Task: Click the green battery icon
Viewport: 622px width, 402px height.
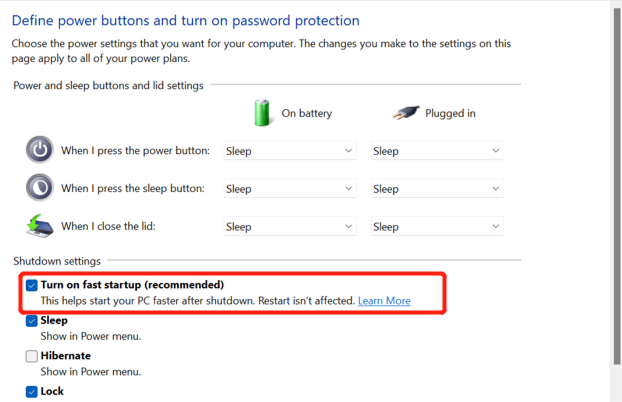Action: coord(263,112)
